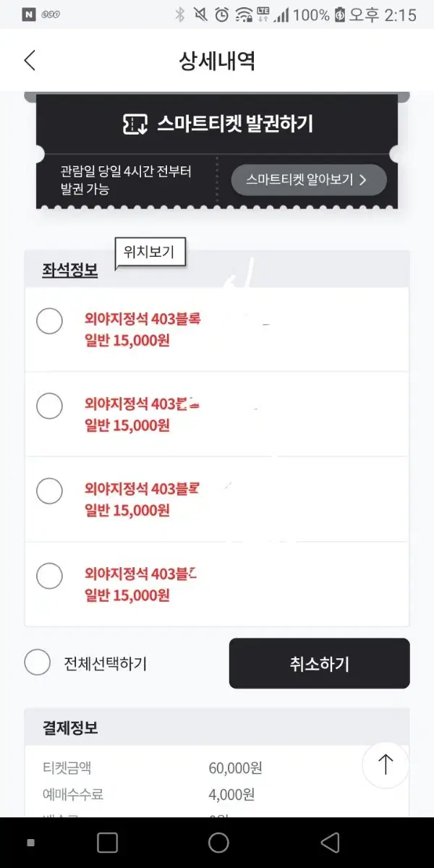Tap the Naver notification icon in the status bar
Image resolution: width=434 pixels, height=868 pixels.
pyautogui.click(x=28, y=14)
